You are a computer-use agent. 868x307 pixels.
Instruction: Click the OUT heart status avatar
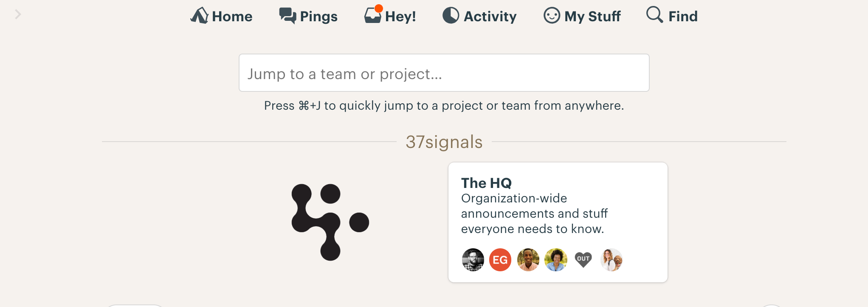pos(583,260)
